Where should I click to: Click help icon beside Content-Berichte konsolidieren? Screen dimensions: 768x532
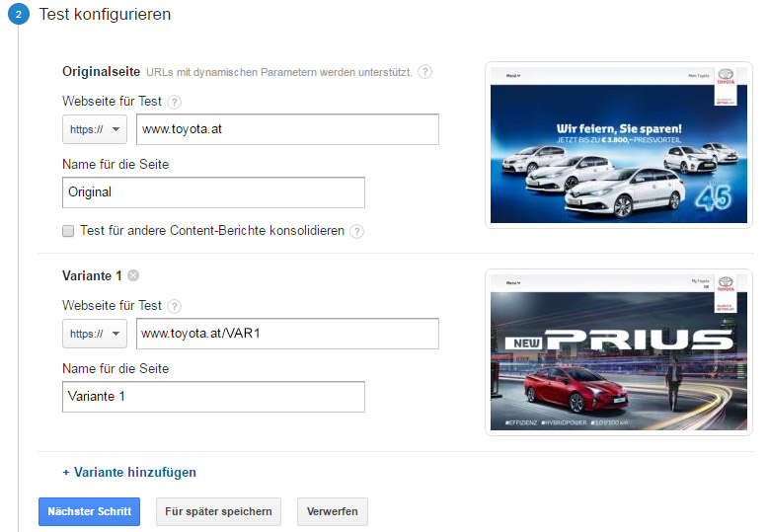pyautogui.click(x=356, y=231)
